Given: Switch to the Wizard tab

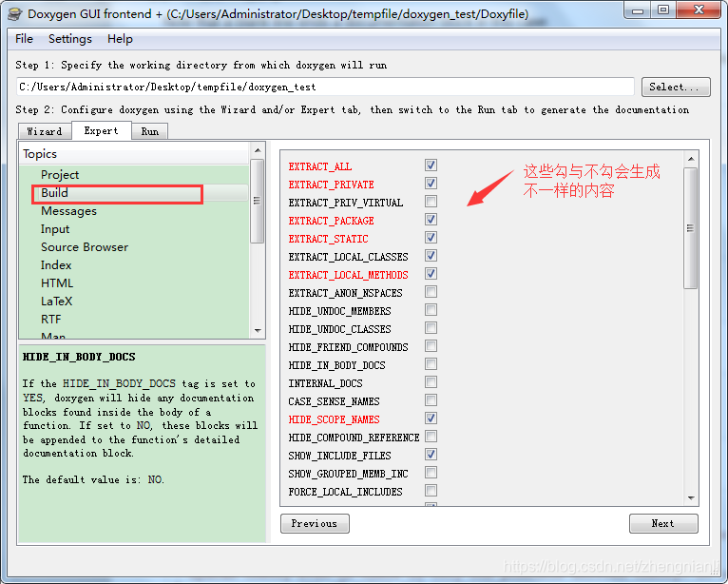Looking at the screenshot, I should point(45,131).
